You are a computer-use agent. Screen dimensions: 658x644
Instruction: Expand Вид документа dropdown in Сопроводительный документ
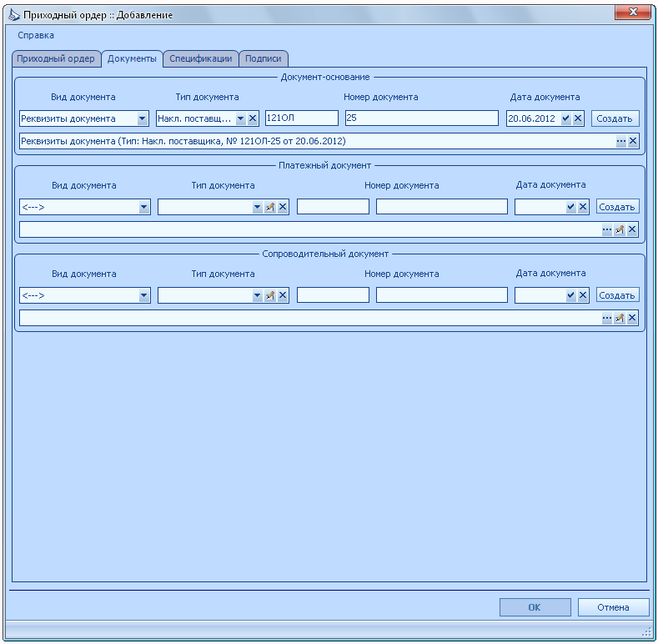[x=143, y=295]
